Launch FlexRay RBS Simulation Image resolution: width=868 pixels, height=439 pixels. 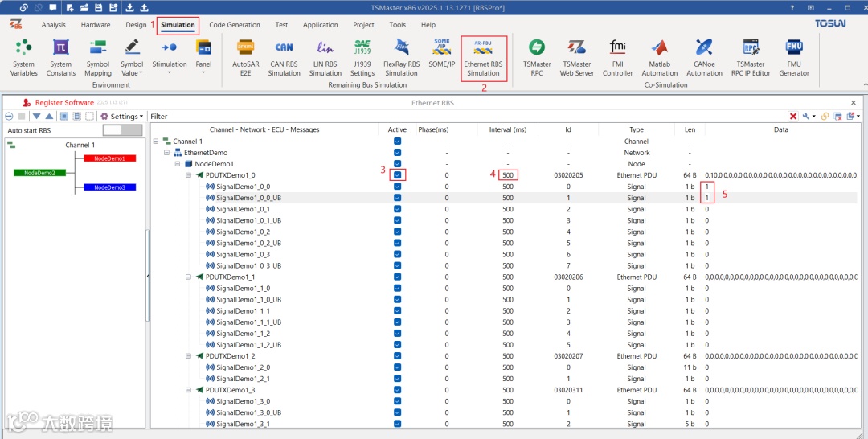[401, 58]
